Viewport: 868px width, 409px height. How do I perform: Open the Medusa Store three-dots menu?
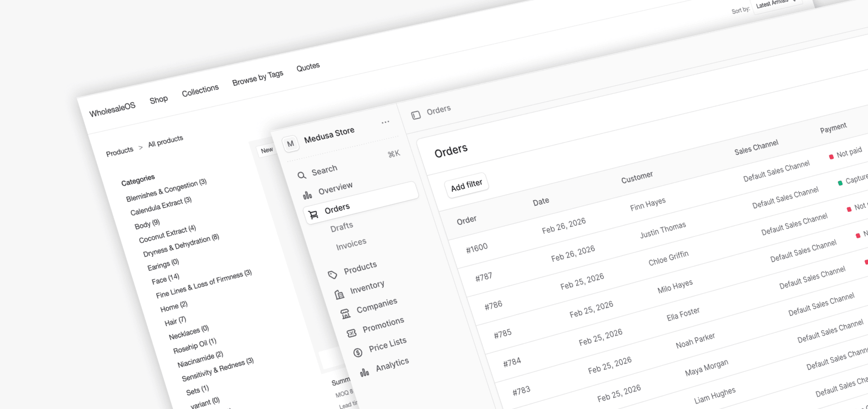coord(385,122)
